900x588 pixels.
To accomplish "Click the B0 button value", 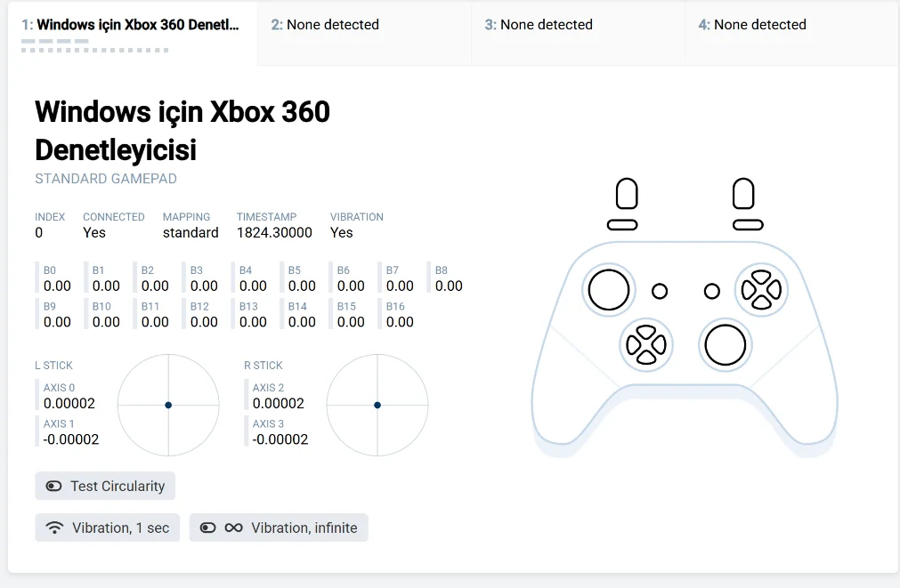I will (57, 286).
